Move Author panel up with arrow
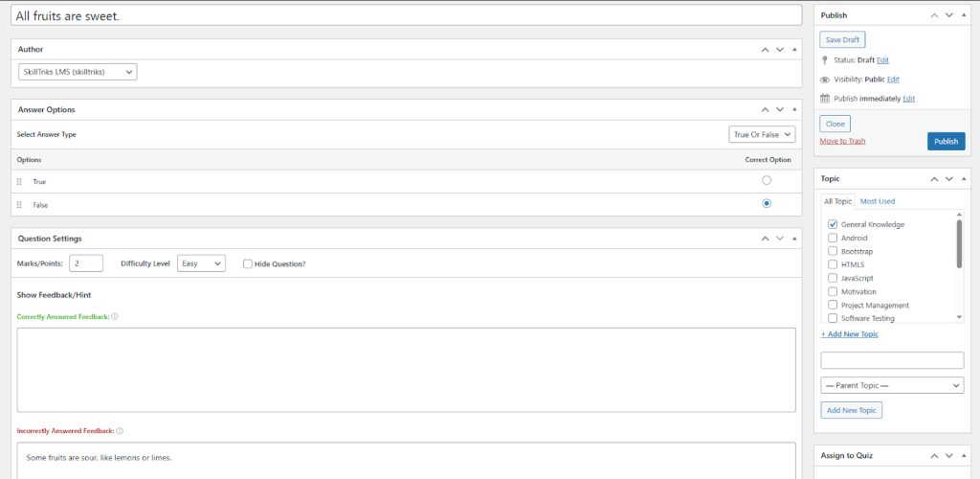The width and height of the screenshot is (980, 479). 765,49
